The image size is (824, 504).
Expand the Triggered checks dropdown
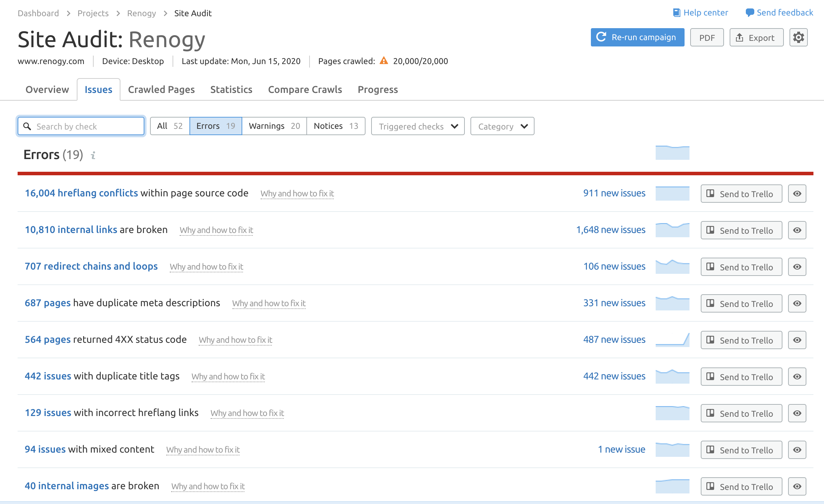[x=418, y=126]
